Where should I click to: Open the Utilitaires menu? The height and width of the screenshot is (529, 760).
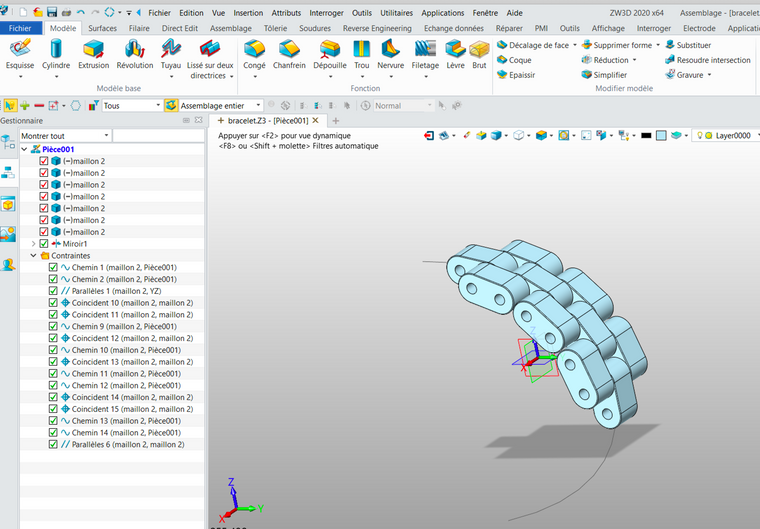[396, 13]
